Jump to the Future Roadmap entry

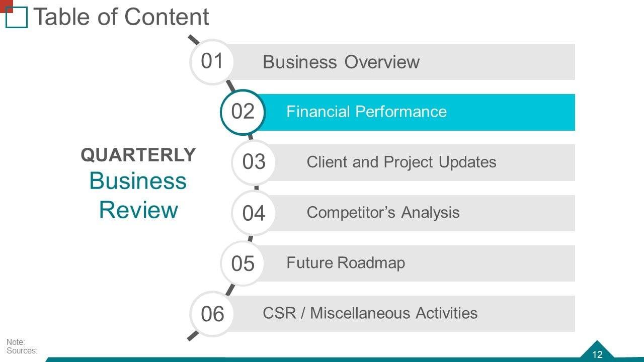point(345,262)
